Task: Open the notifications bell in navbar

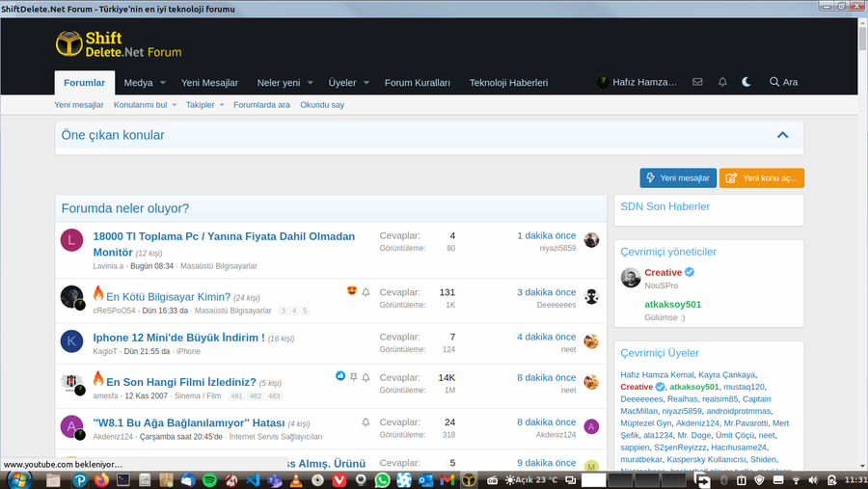Action: [722, 82]
